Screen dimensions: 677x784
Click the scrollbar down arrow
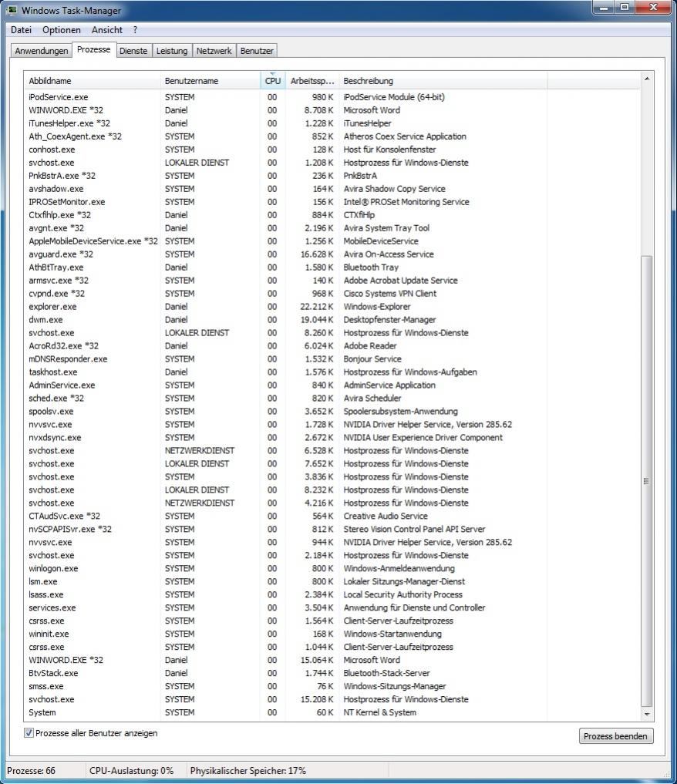(x=647, y=715)
